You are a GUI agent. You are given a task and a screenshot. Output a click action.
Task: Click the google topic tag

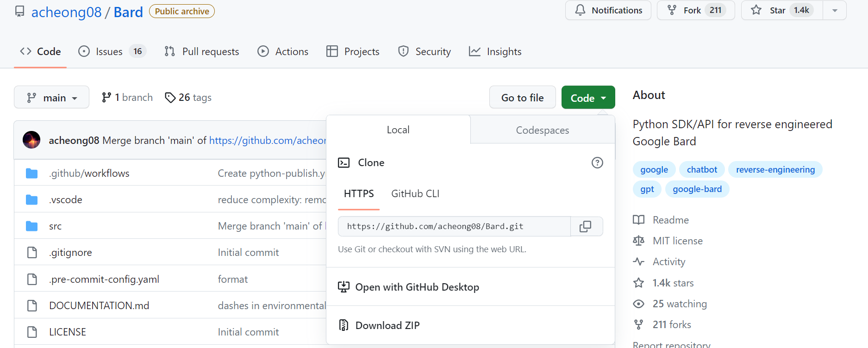pyautogui.click(x=654, y=169)
